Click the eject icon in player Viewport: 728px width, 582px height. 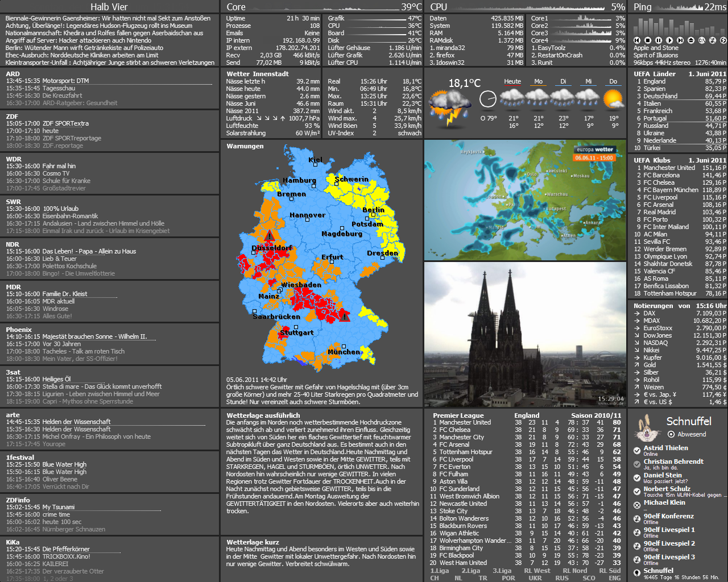click(x=691, y=40)
